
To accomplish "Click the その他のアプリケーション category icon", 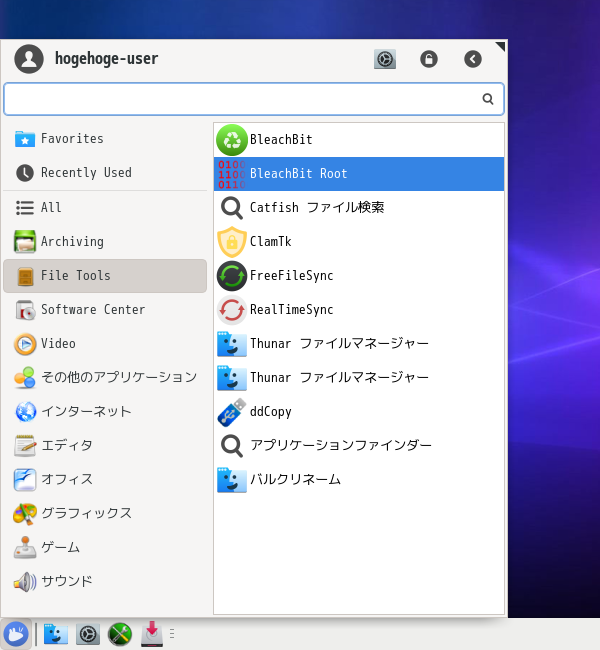I will click(25, 378).
